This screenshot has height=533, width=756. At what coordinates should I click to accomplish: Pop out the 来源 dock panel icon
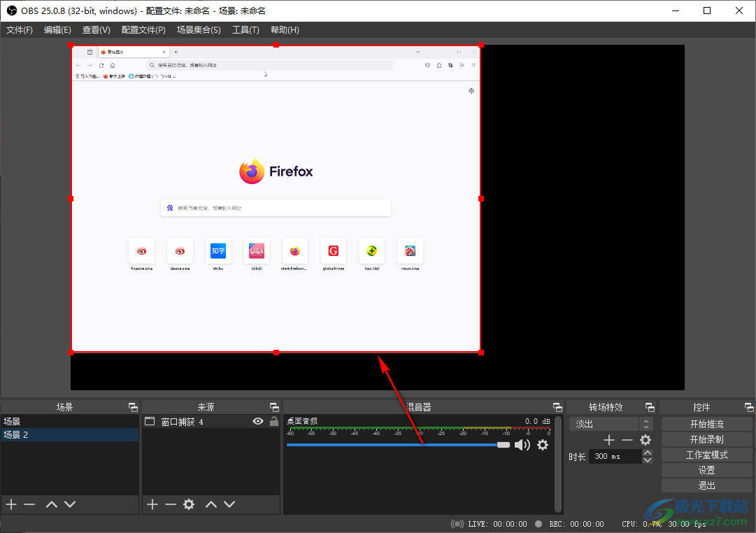pyautogui.click(x=274, y=407)
